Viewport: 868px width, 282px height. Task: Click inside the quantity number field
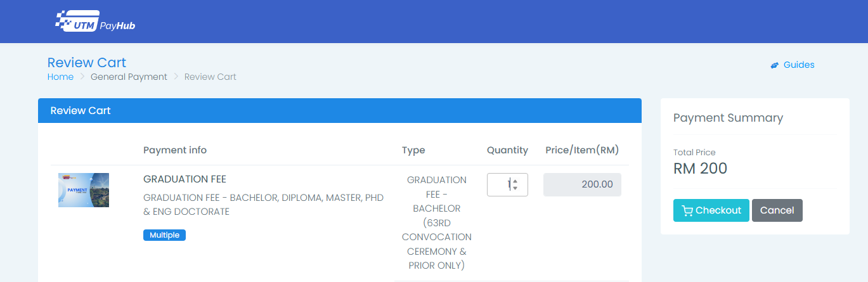(501, 184)
